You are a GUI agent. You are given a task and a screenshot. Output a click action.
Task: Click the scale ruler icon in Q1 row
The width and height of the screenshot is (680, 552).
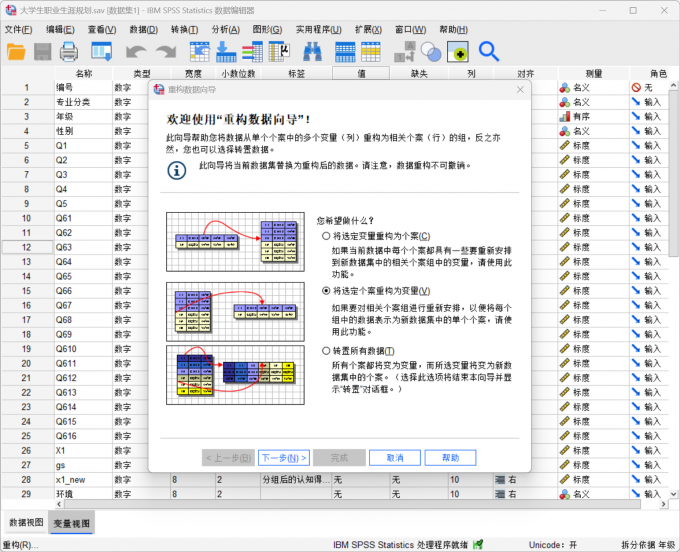point(565,146)
